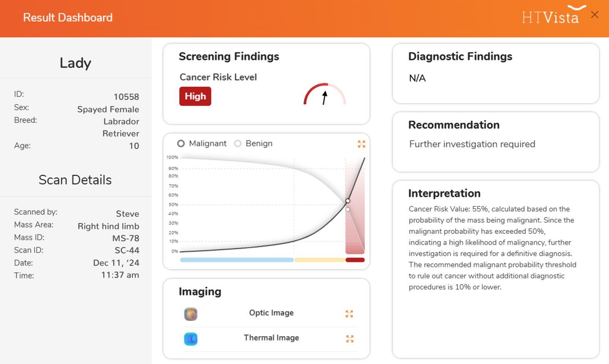Screen dimensions: 609x364
Task: Select the Malignant radio button
Action: [x=181, y=144]
